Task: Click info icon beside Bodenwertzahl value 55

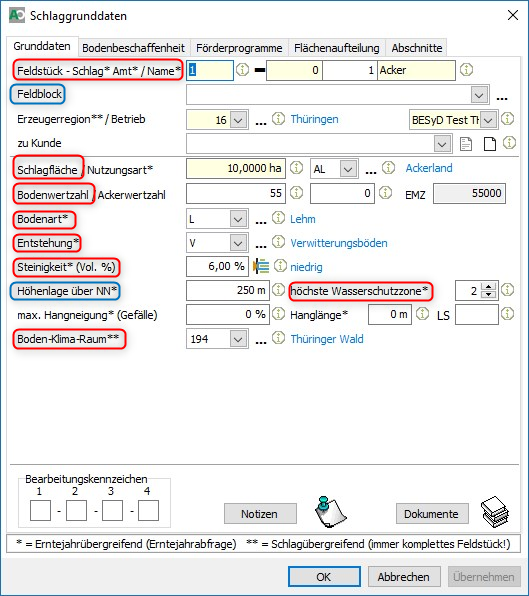Action: click(296, 193)
